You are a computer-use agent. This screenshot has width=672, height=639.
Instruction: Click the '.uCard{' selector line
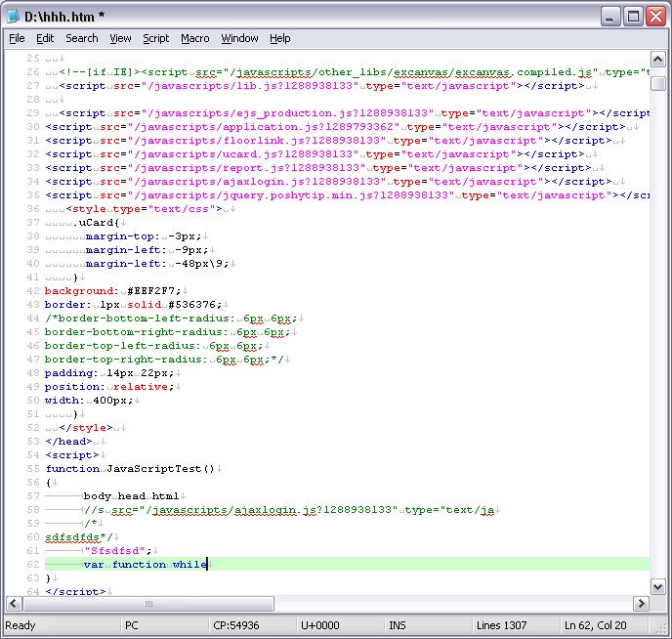(98, 223)
